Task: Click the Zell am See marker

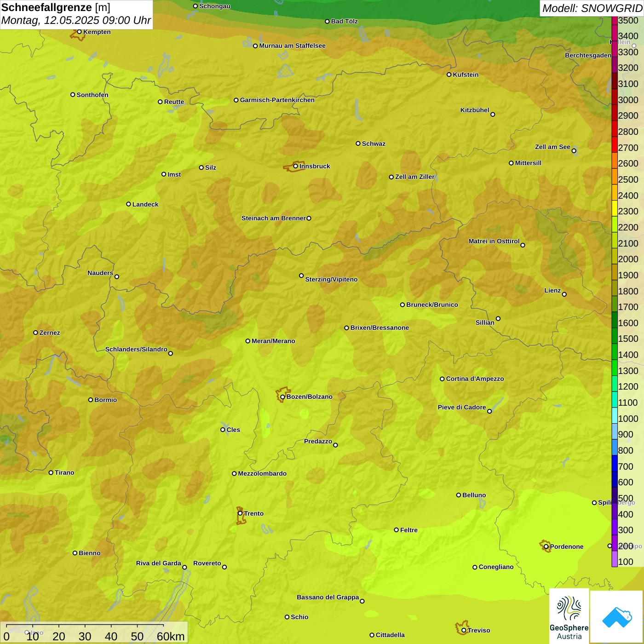Action: pyautogui.click(x=574, y=150)
